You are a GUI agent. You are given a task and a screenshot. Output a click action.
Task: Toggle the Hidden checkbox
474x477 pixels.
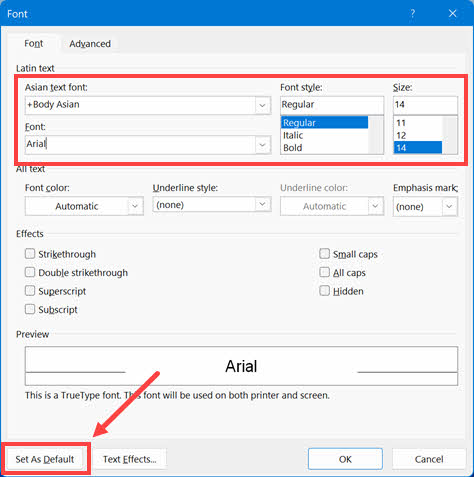(x=324, y=291)
